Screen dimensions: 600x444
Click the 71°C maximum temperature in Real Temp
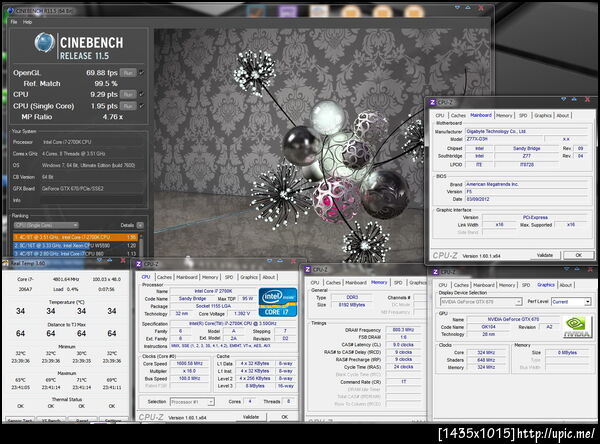(x=82, y=380)
